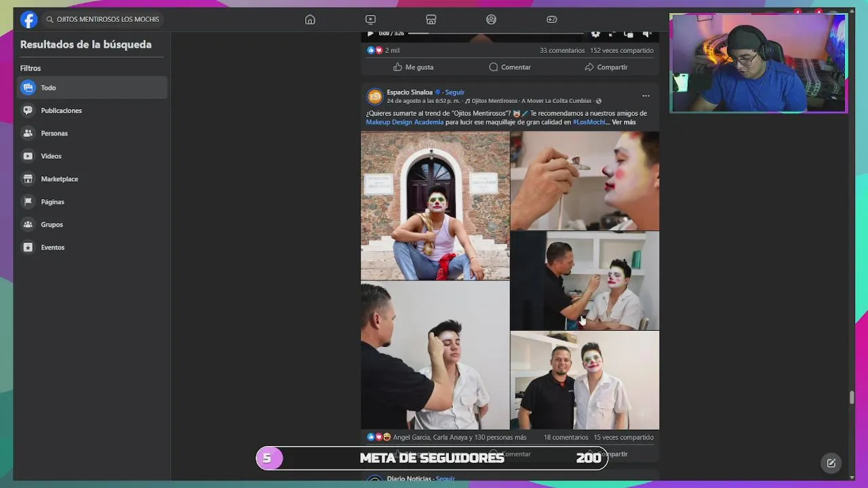View 15 veces compartido on Espacio Sinaloa post

pos(623,437)
